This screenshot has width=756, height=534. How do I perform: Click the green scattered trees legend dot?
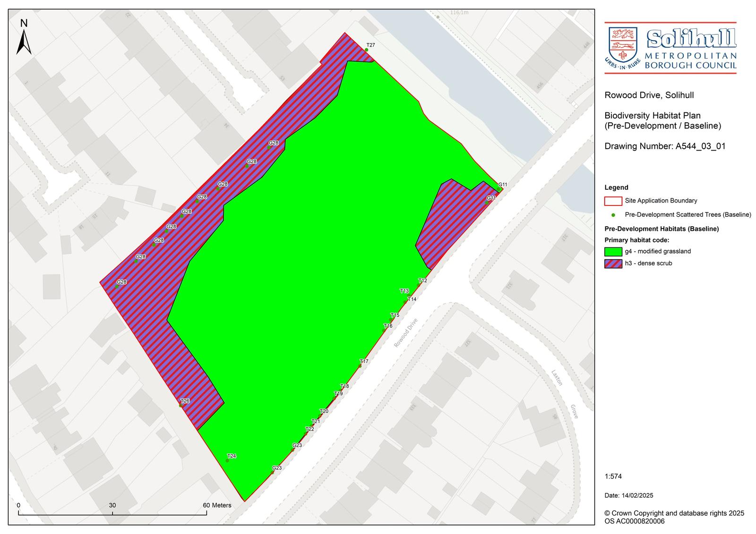[x=613, y=215]
